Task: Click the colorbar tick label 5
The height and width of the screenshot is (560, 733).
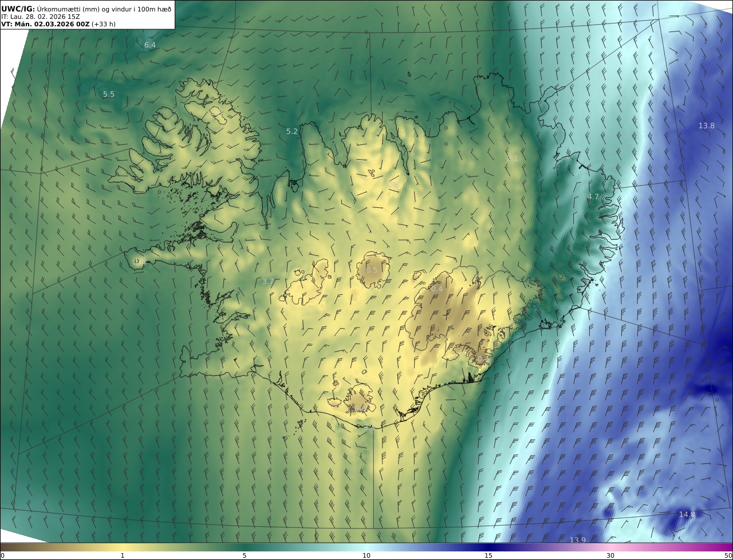Action: point(245,555)
